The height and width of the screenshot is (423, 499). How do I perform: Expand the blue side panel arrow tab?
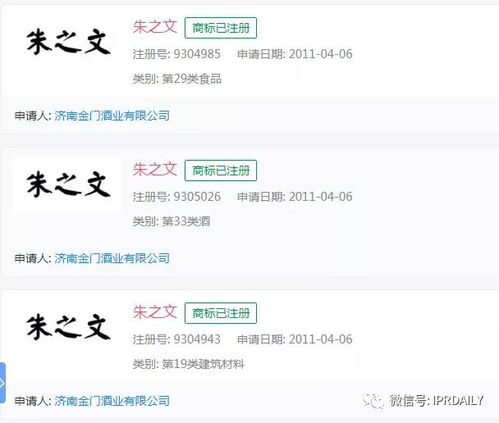point(2,383)
